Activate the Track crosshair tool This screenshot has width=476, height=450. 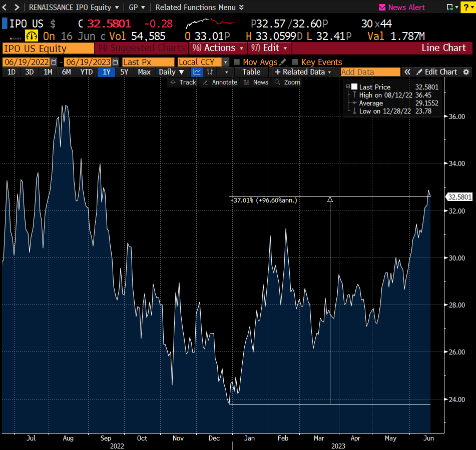(184, 82)
